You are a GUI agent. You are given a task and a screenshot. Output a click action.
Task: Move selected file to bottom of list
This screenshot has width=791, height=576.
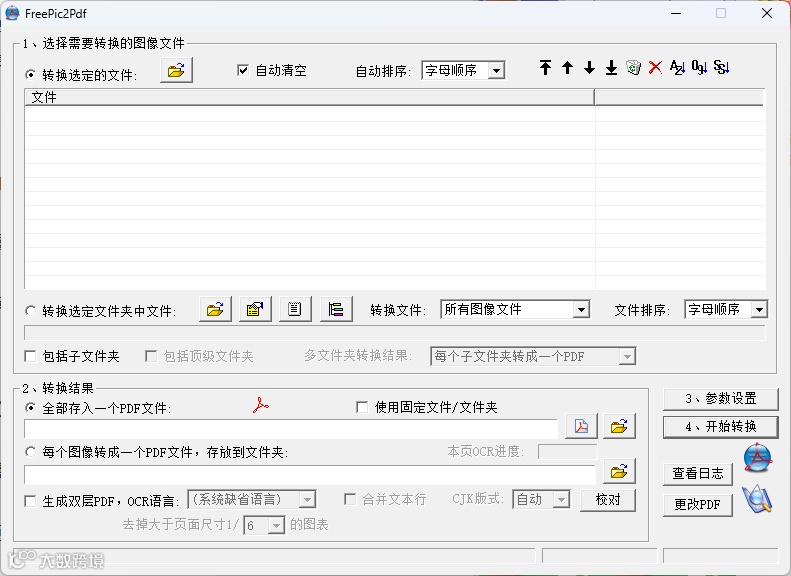pyautogui.click(x=611, y=68)
